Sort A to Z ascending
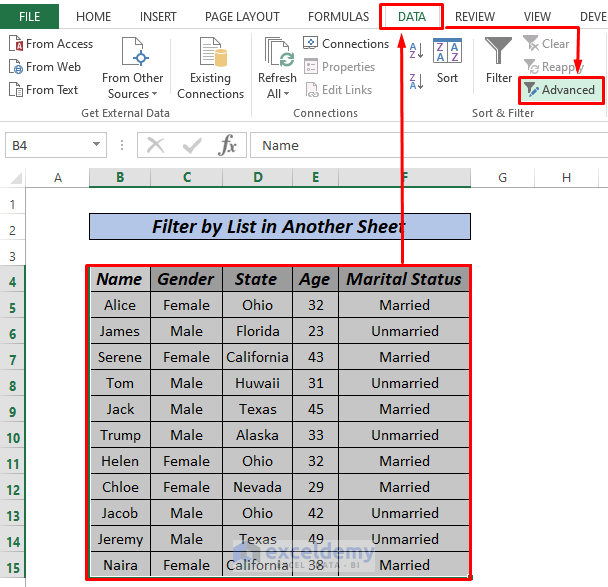The height and width of the screenshot is (587, 608). tap(416, 50)
